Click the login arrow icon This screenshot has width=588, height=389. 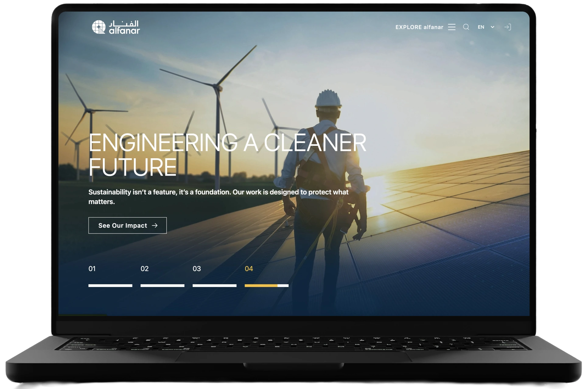coord(507,27)
